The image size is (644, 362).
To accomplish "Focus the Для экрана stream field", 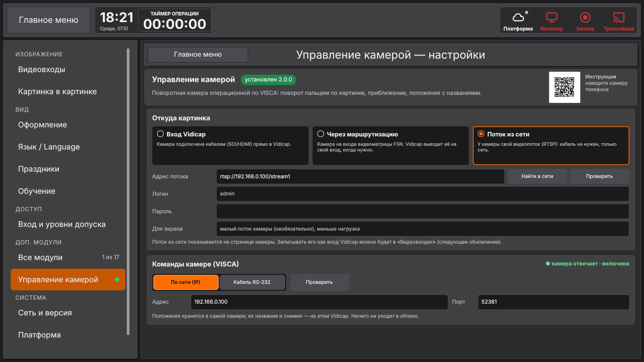I will (423, 229).
